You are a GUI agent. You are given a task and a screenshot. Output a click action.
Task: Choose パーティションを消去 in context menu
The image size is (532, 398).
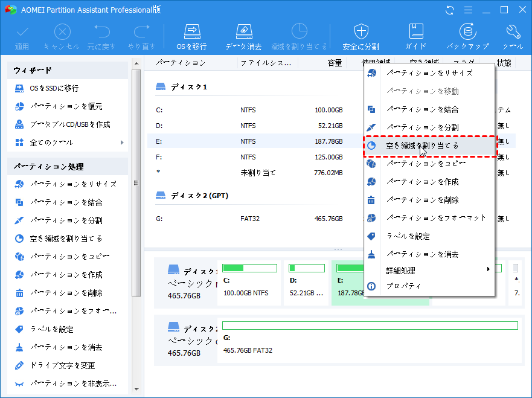click(x=429, y=254)
